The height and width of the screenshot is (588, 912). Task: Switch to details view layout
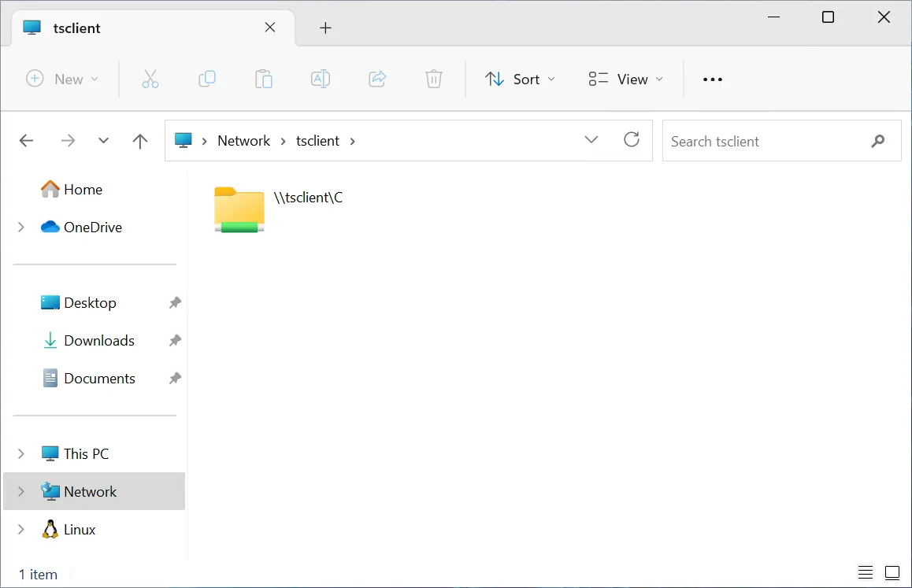866,572
